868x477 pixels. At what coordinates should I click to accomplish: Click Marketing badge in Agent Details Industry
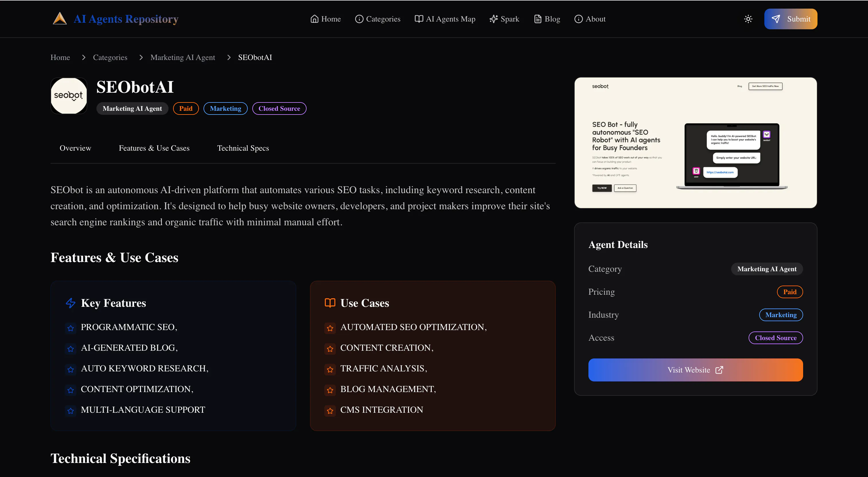pyautogui.click(x=781, y=315)
